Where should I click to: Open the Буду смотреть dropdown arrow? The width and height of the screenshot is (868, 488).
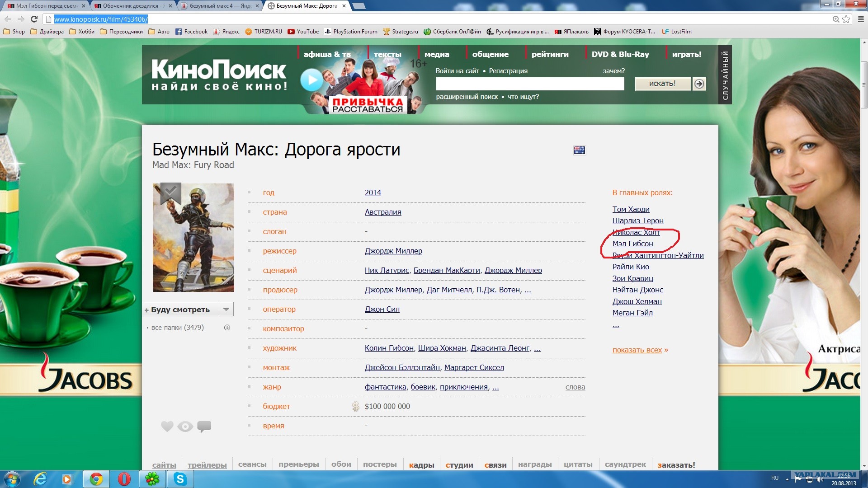(x=226, y=310)
